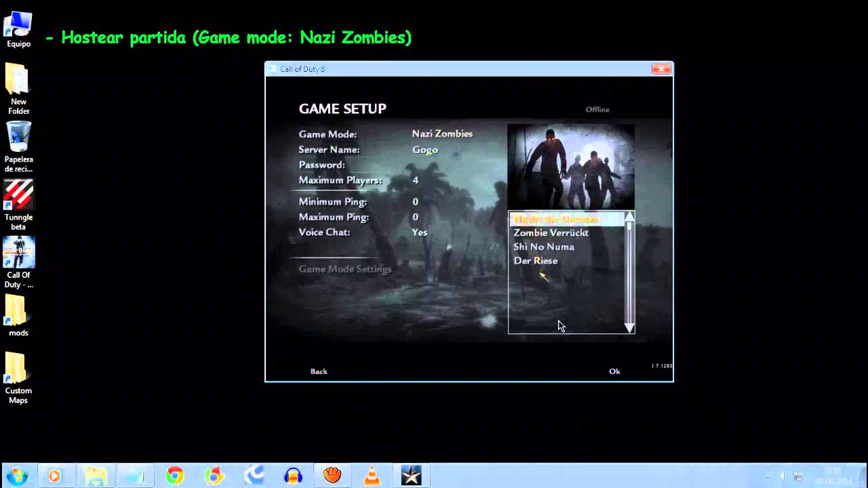Open the mods folder on desktop
The height and width of the screenshot is (488, 868).
18,316
